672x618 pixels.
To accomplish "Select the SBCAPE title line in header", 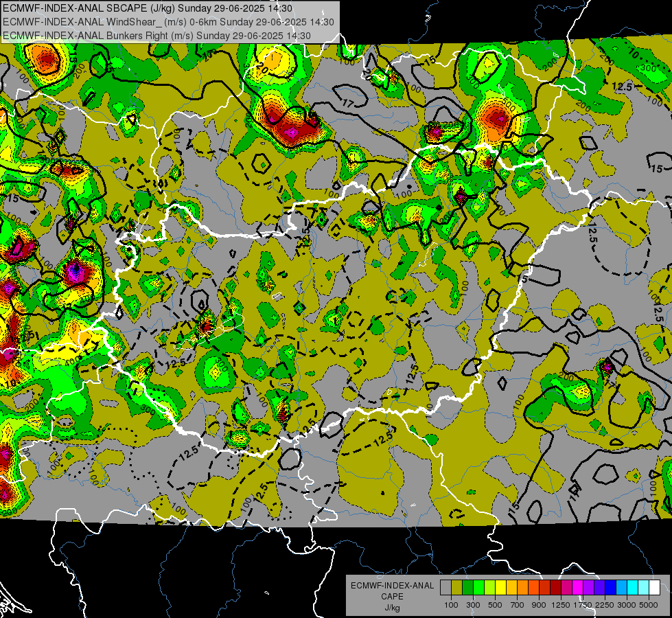I will 148,8.
